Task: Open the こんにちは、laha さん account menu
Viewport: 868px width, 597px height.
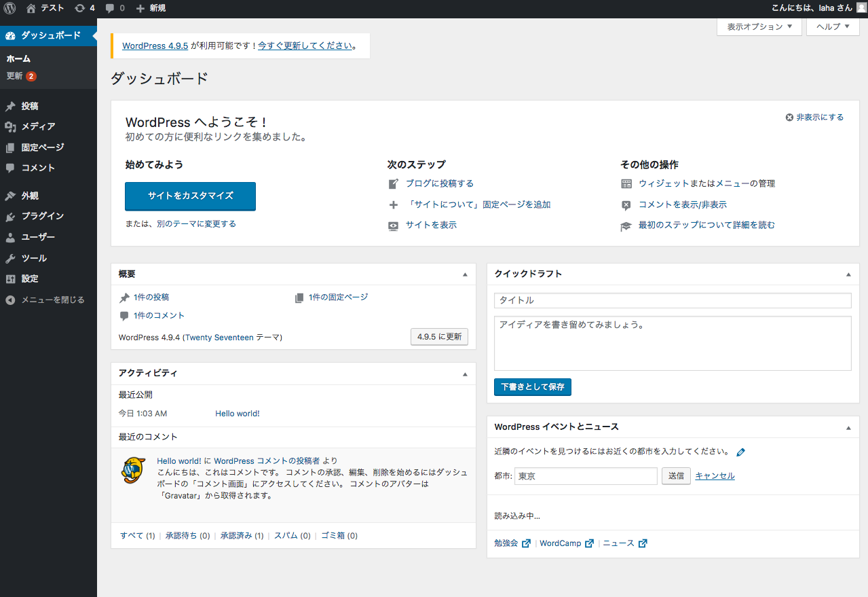Action: (819, 8)
